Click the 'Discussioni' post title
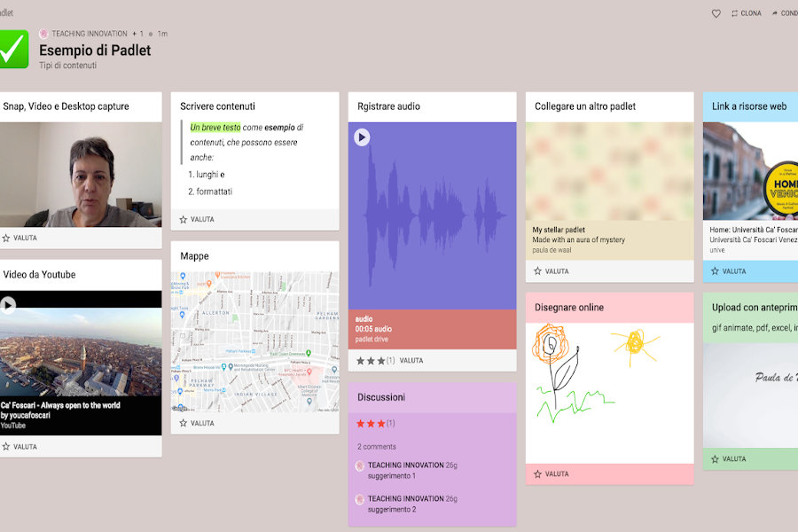This screenshot has height=532, width=798. click(x=381, y=397)
